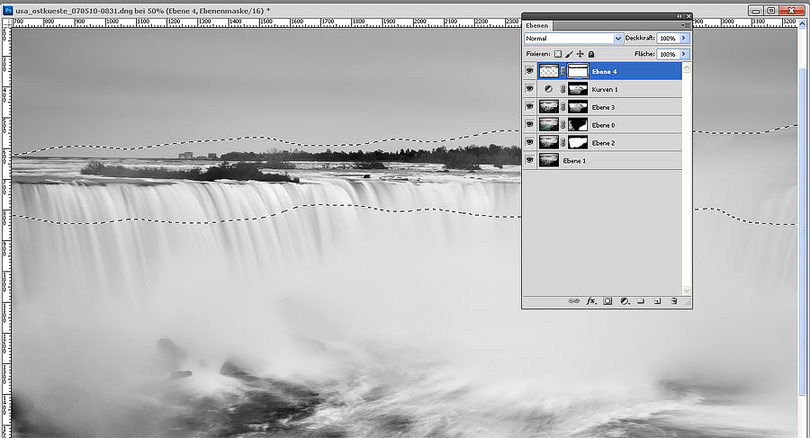Select Ebene 4 layer content thumbnail
This screenshot has width=810, height=438.
(x=549, y=71)
